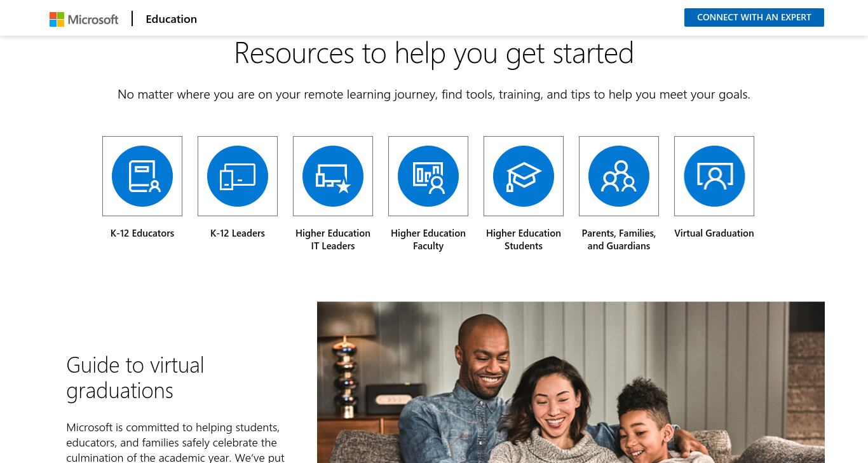Select the Higher Education IT Leaders icon

pyautogui.click(x=333, y=176)
